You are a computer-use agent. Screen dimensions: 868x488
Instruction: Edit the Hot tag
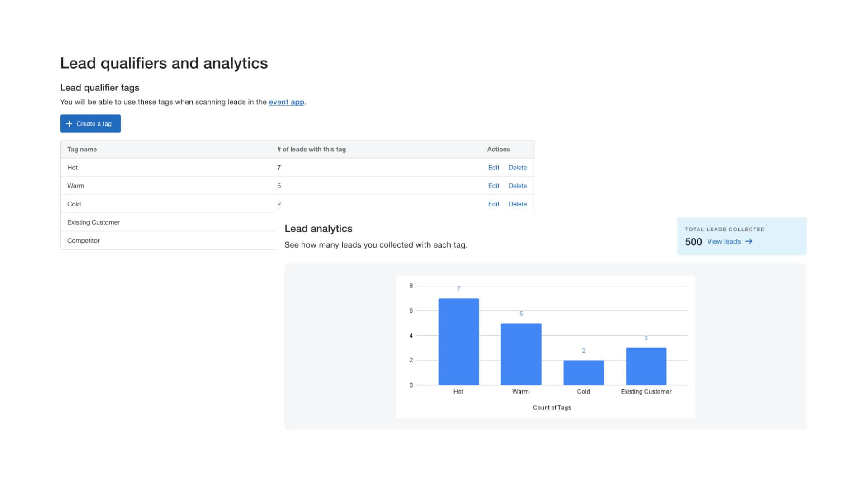[494, 168]
